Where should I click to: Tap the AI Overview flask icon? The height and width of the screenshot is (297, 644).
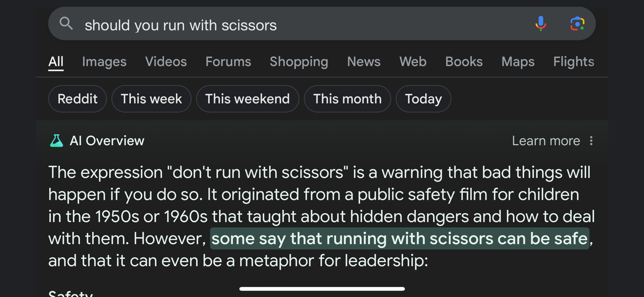click(x=56, y=141)
